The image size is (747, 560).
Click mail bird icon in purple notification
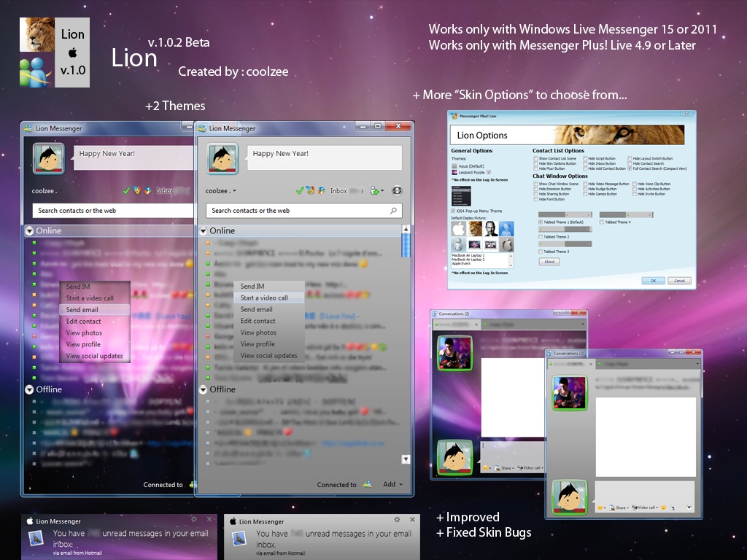[36, 537]
